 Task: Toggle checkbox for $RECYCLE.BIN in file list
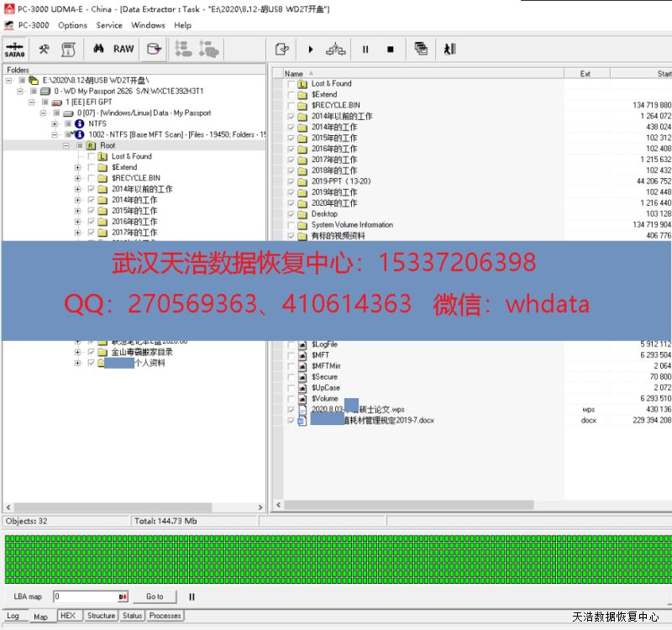tap(291, 106)
